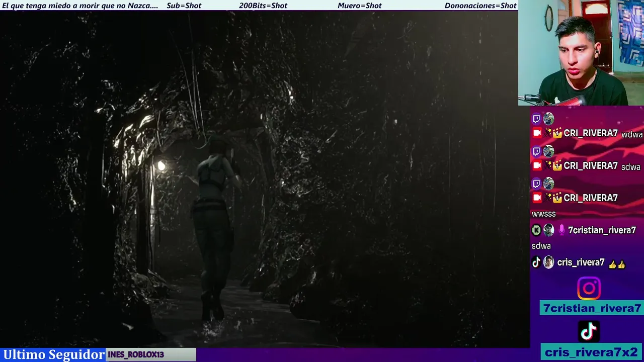Click the red camera badge of the wwsss message
Screen dimensions: 644x362
[537, 198]
